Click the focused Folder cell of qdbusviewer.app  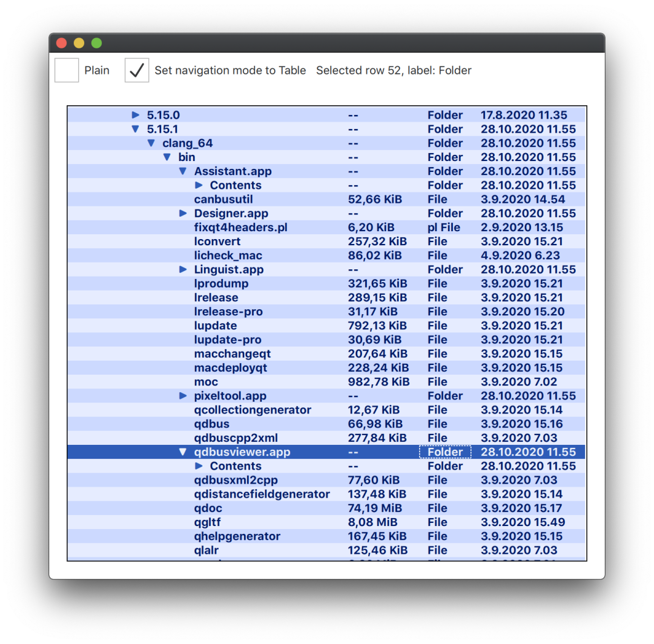coord(445,452)
